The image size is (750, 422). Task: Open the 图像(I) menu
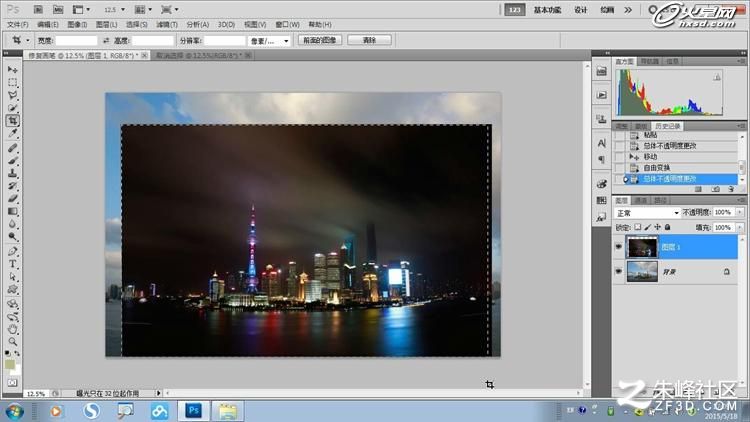pyautogui.click(x=77, y=24)
